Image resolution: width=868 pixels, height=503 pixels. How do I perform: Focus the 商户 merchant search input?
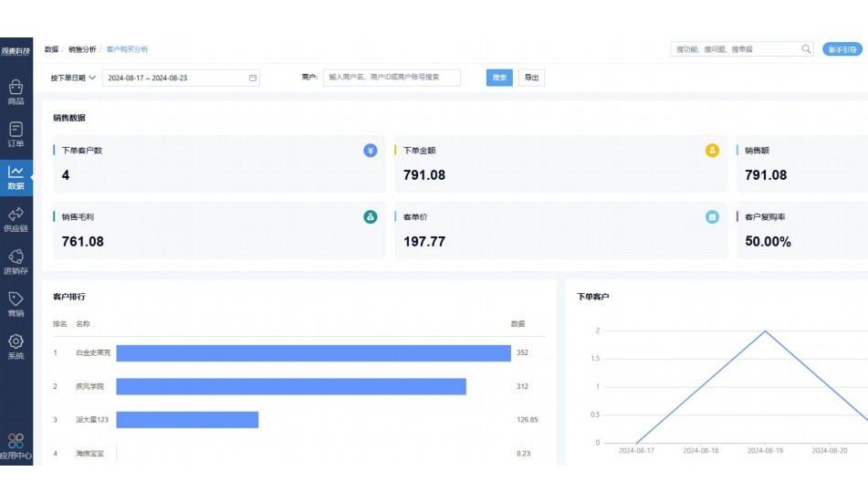coord(392,78)
